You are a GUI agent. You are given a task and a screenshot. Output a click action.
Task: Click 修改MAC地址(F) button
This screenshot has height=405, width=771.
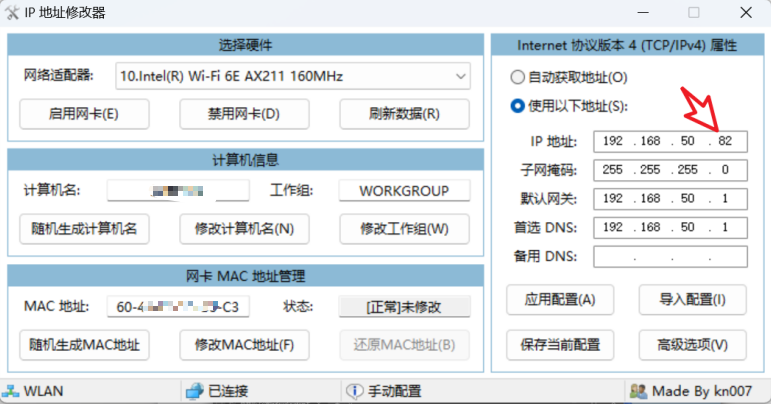[x=244, y=345]
